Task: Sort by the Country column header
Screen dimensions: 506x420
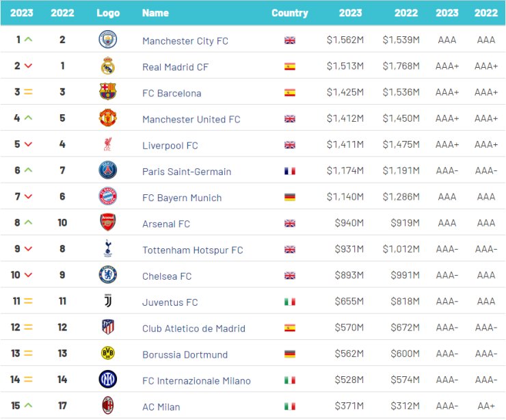Action: [290, 13]
